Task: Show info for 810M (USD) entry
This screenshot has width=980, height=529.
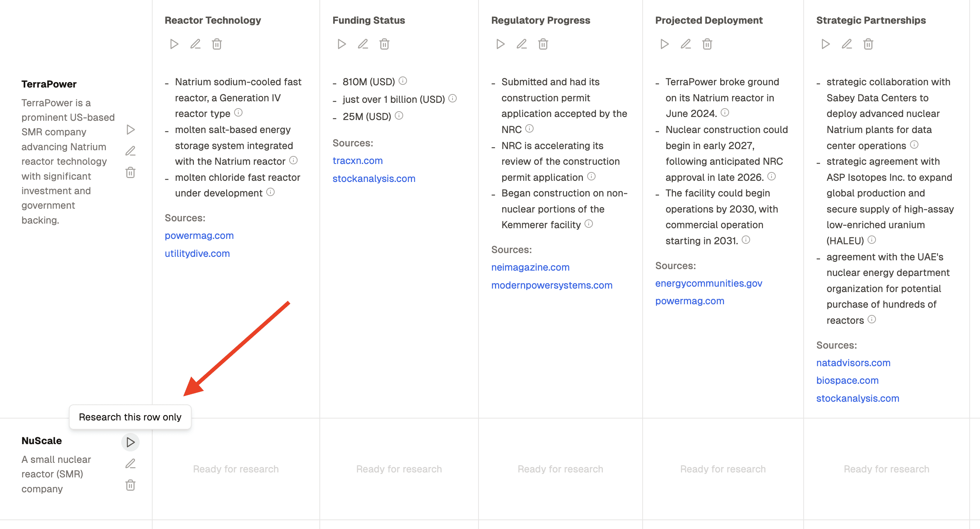Action: coord(403,81)
